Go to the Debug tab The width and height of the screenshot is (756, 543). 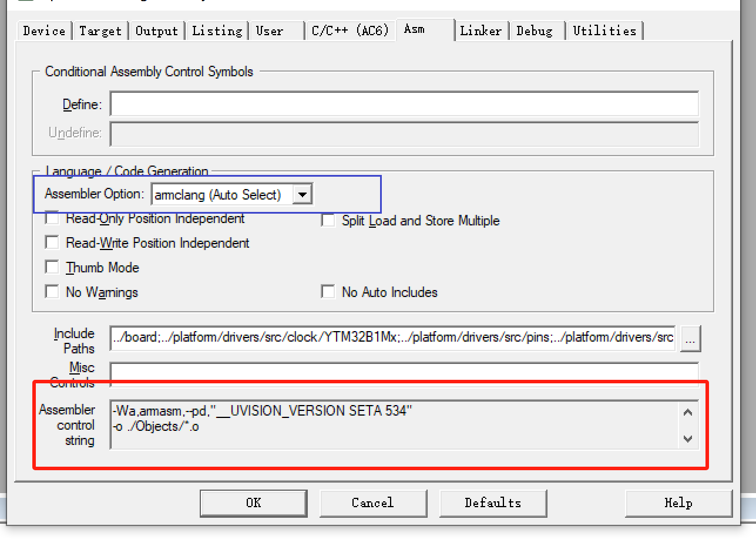535,31
